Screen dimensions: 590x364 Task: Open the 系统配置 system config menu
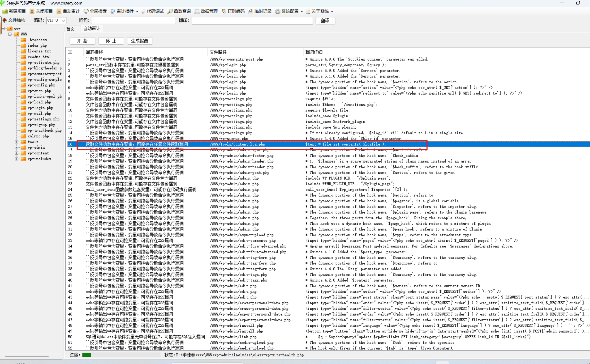click(289, 11)
